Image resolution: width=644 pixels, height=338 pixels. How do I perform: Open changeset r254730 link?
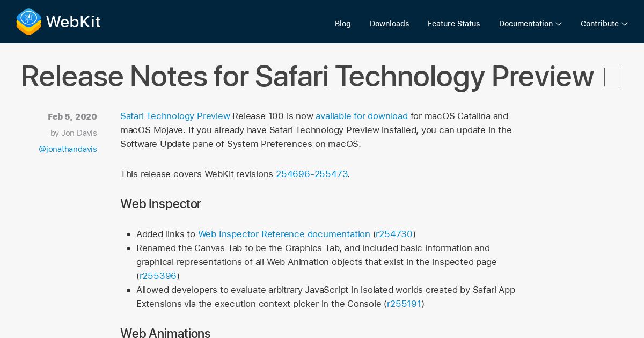click(x=394, y=234)
